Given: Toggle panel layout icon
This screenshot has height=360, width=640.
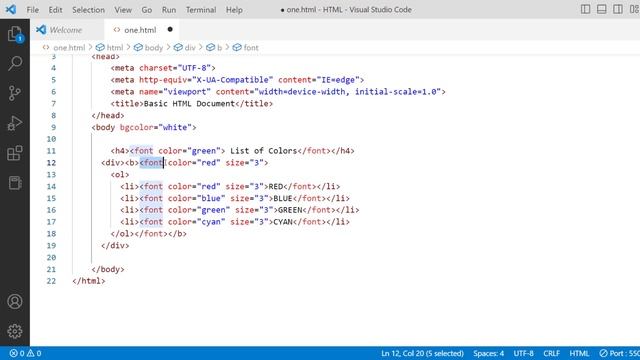Looking at the screenshot, I should 602,9.
